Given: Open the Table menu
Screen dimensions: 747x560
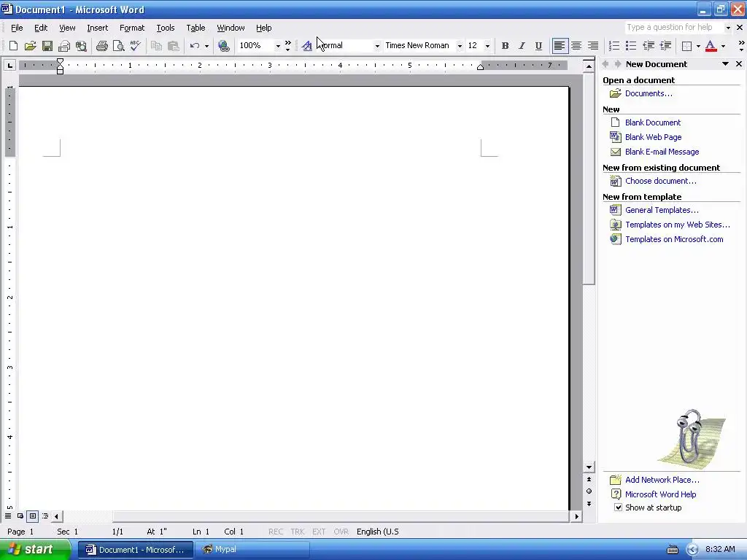Looking at the screenshot, I should [x=196, y=28].
